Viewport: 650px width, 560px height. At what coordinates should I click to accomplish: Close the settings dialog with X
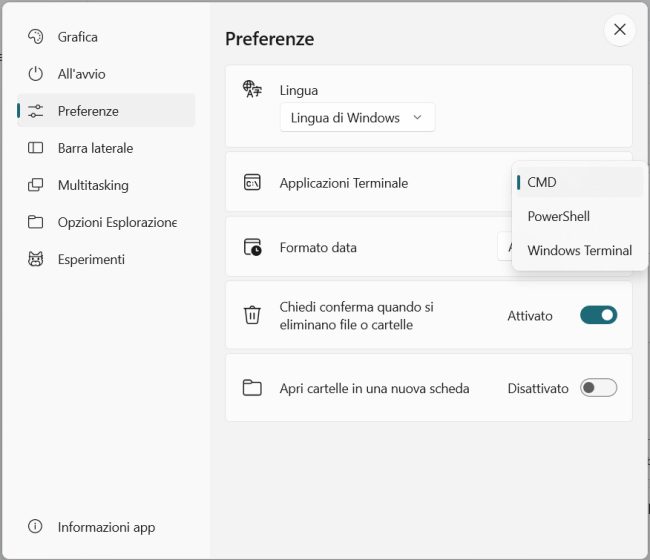pyautogui.click(x=620, y=29)
